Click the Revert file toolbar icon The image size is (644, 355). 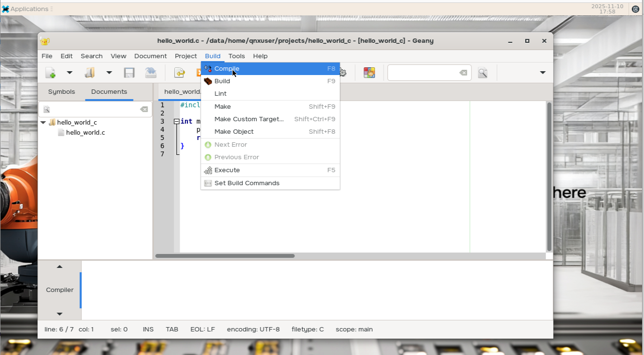[x=179, y=73]
